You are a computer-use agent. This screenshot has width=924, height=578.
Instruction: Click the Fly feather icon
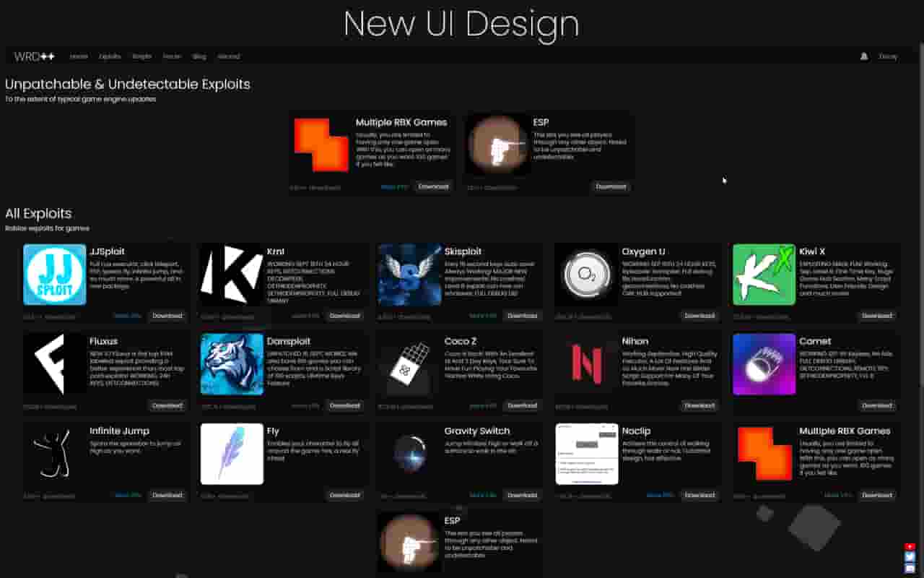(232, 454)
